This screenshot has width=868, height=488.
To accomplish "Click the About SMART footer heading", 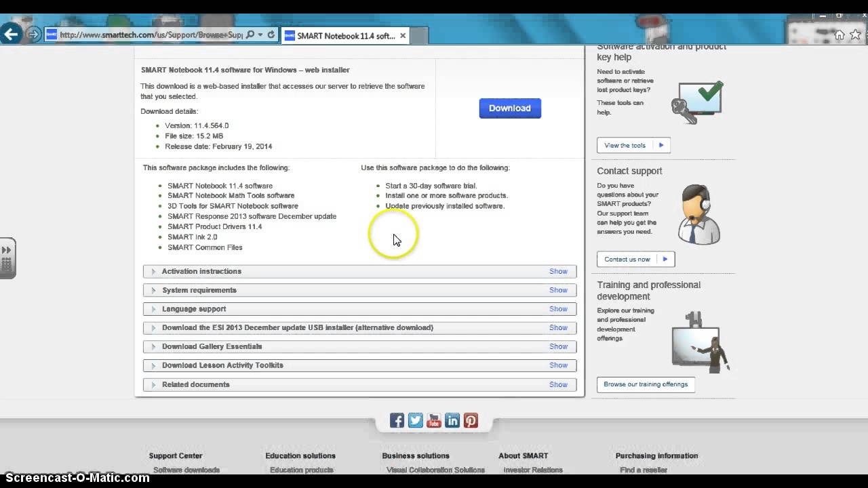I will click(523, 455).
